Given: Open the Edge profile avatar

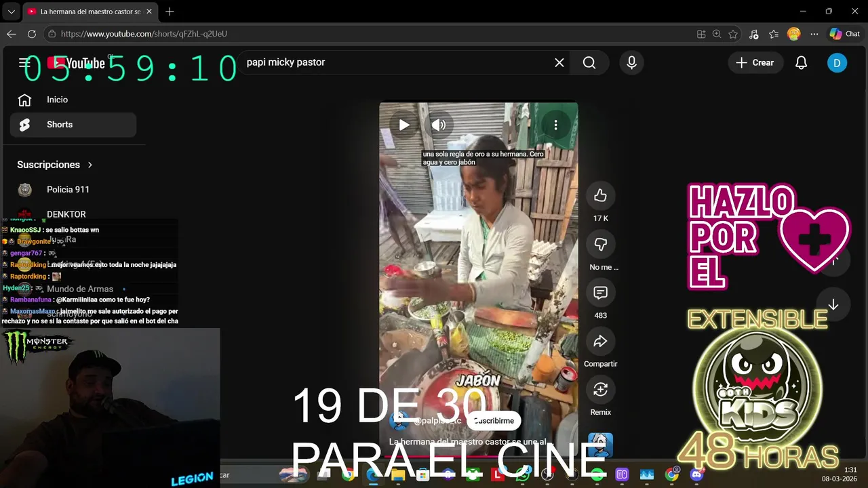Looking at the screenshot, I should coord(794,34).
